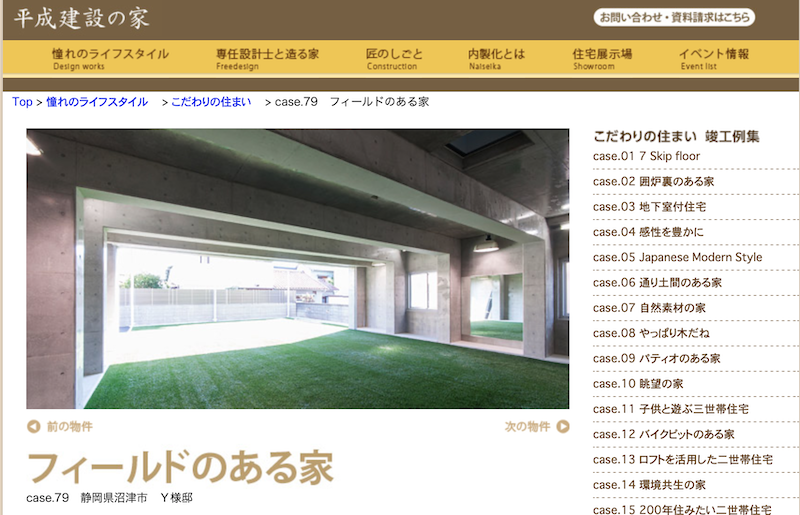Viewport: 800px width, 515px height.
Task: Click the フィールドのある家 heading
Action: [x=181, y=467]
